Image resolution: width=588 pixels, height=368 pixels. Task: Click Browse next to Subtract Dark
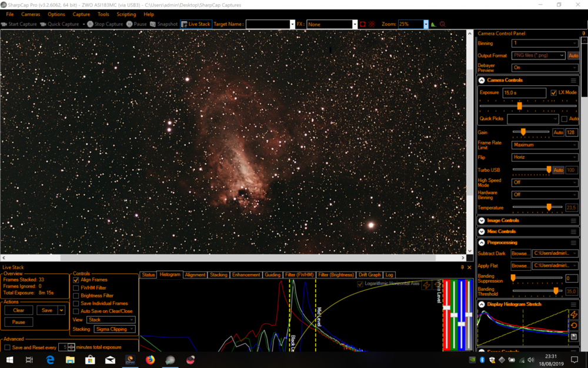(x=520, y=254)
